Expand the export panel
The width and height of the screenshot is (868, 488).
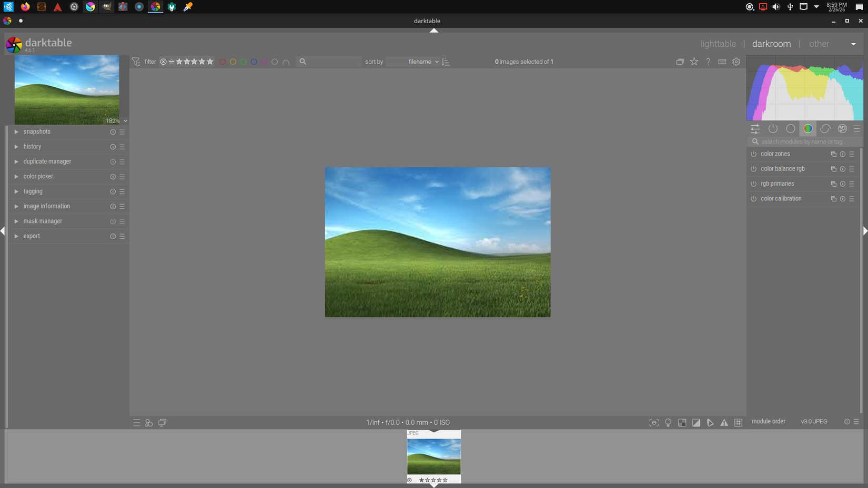pos(32,236)
